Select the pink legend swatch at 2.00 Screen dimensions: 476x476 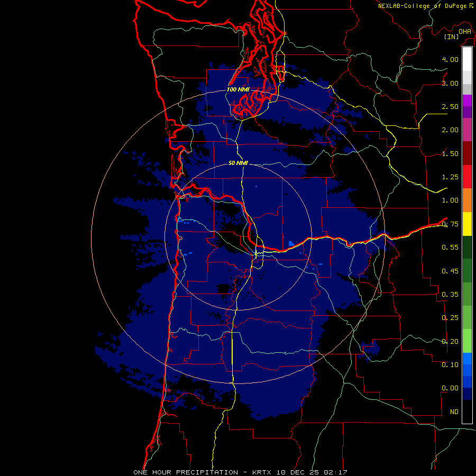467,130
